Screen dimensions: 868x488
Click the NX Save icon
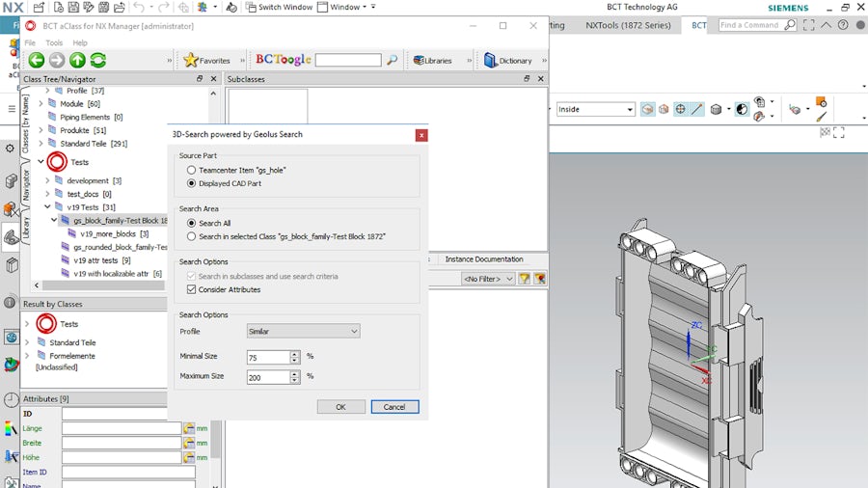pyautogui.click(x=73, y=7)
